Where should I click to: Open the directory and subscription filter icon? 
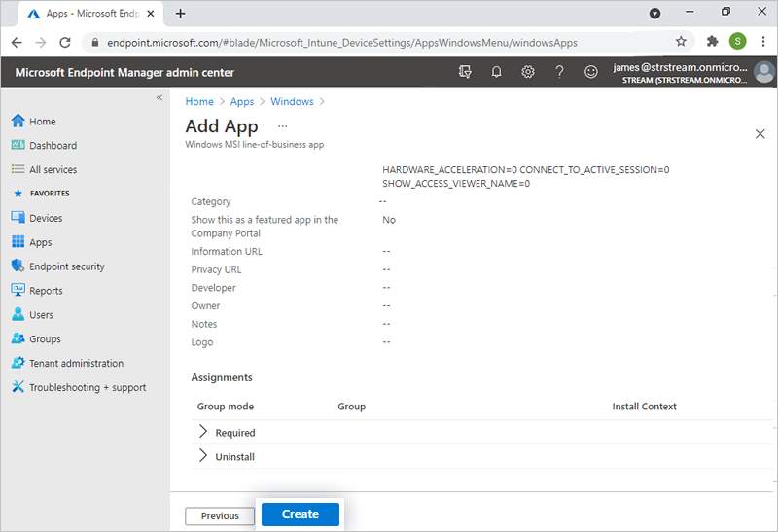click(x=465, y=72)
